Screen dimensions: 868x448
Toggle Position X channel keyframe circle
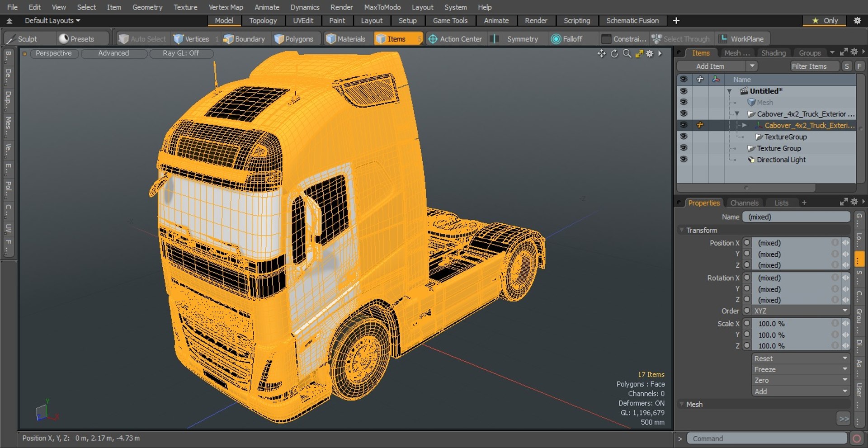tap(747, 243)
